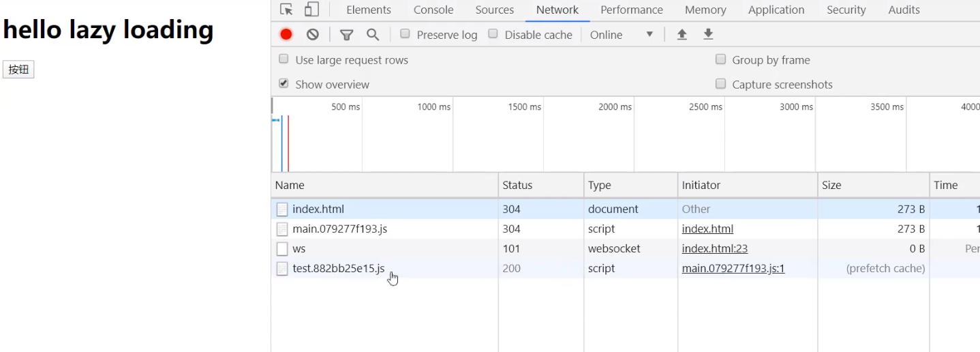Viewport: 980px width, 352px height.
Task: Click the 200 status cell
Action: coord(511,269)
